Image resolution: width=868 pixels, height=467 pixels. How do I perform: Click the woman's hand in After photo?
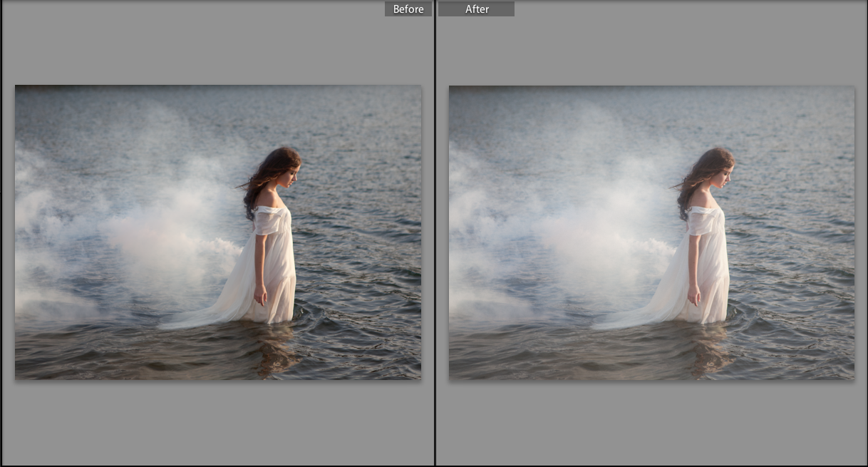(695, 294)
